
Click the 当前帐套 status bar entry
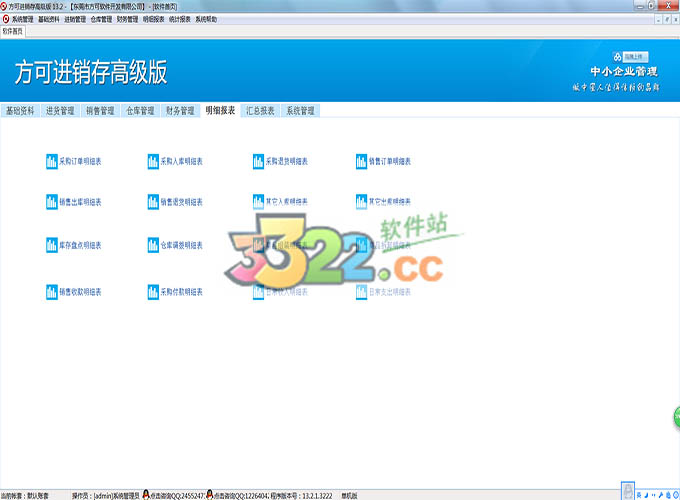[x=25, y=495]
